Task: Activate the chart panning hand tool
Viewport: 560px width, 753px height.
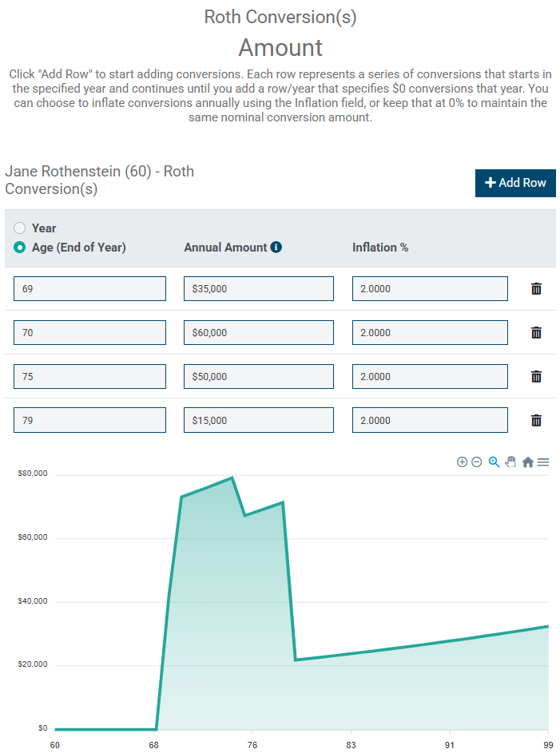Action: pos(510,462)
